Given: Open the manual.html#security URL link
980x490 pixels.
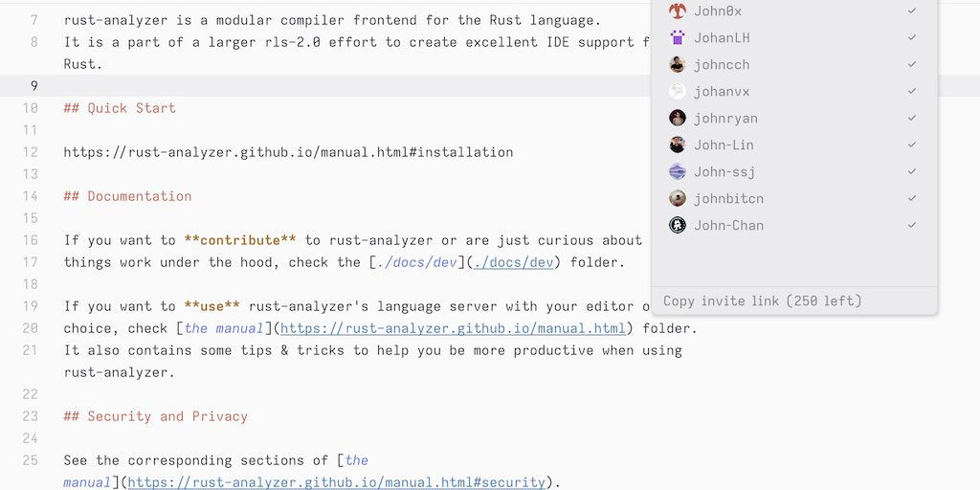Looking at the screenshot, I should tap(336, 482).
